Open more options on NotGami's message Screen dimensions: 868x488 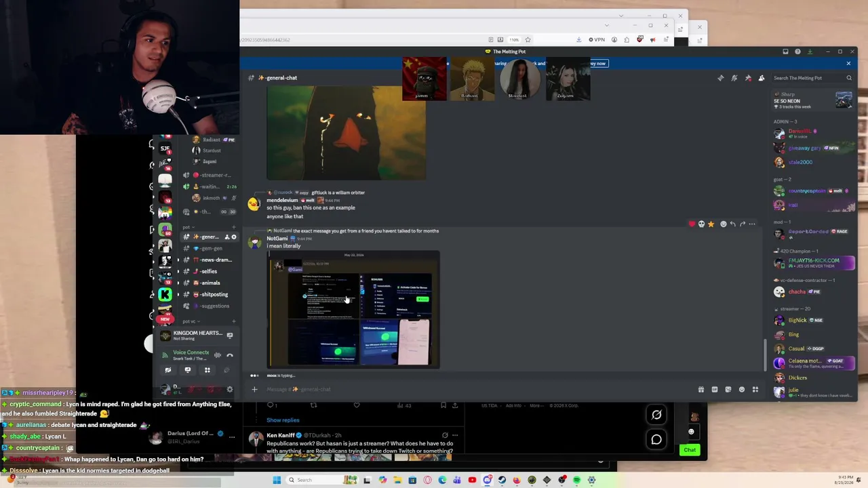(752, 224)
